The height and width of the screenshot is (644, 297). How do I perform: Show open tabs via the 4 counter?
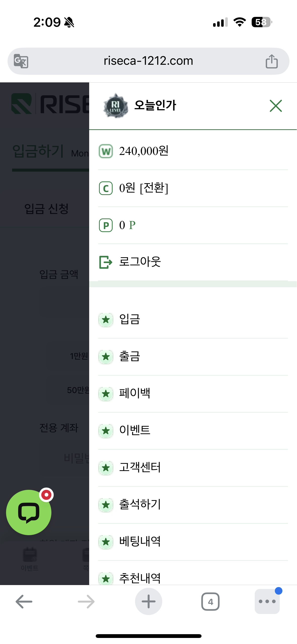[210, 602]
